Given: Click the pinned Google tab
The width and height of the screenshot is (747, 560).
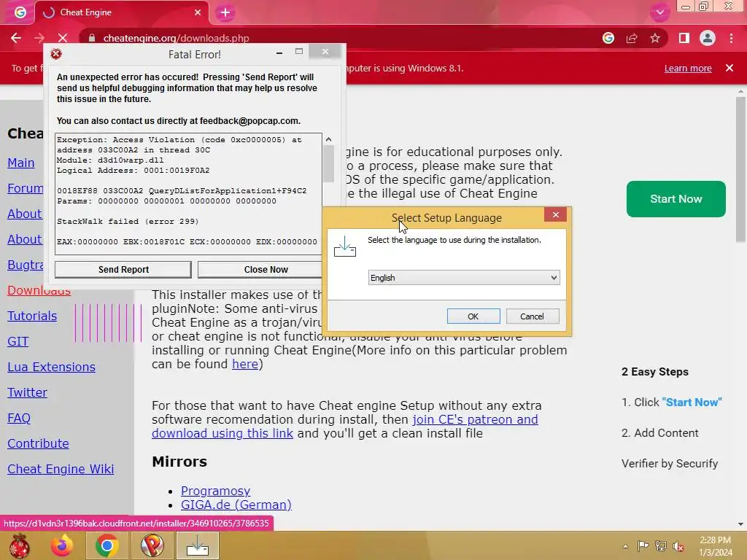Looking at the screenshot, I should [20, 12].
